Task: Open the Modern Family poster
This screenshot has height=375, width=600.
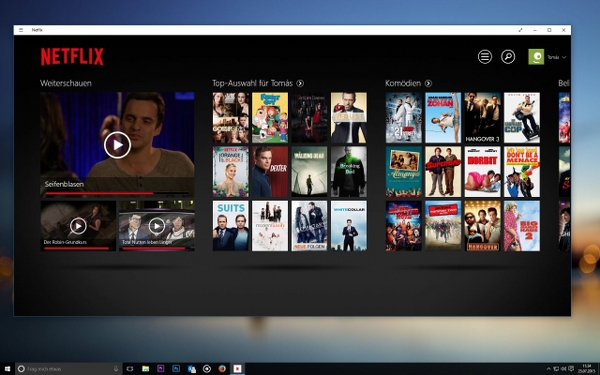Action: [x=270, y=226]
